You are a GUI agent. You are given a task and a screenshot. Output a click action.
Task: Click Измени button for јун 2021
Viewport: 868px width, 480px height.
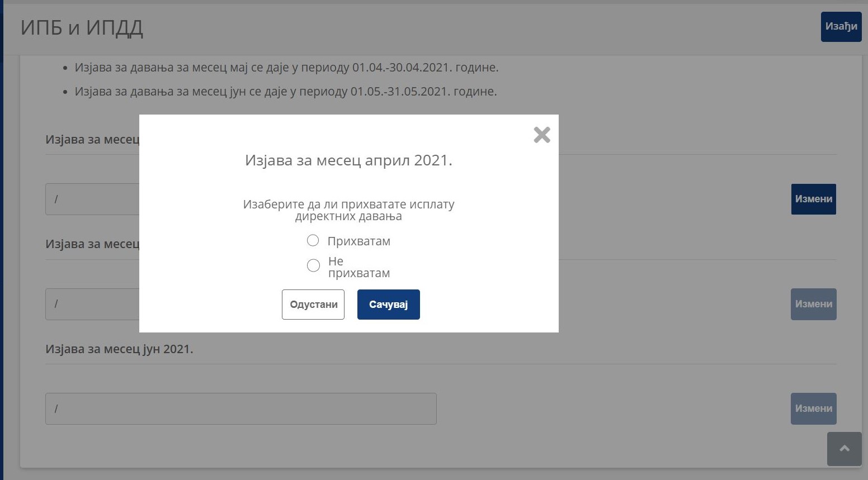(x=814, y=408)
